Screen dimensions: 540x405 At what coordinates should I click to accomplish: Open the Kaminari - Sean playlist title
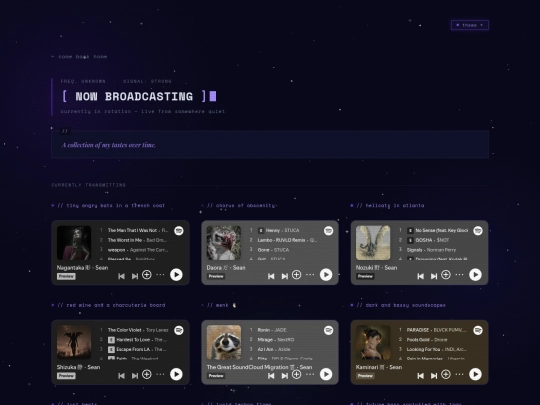click(x=379, y=367)
